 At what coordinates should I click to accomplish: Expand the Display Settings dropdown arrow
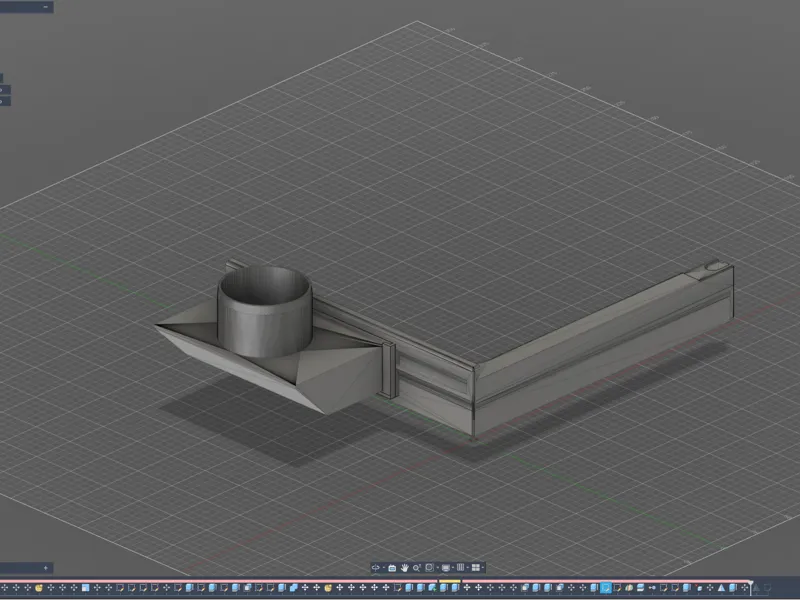pos(453,567)
